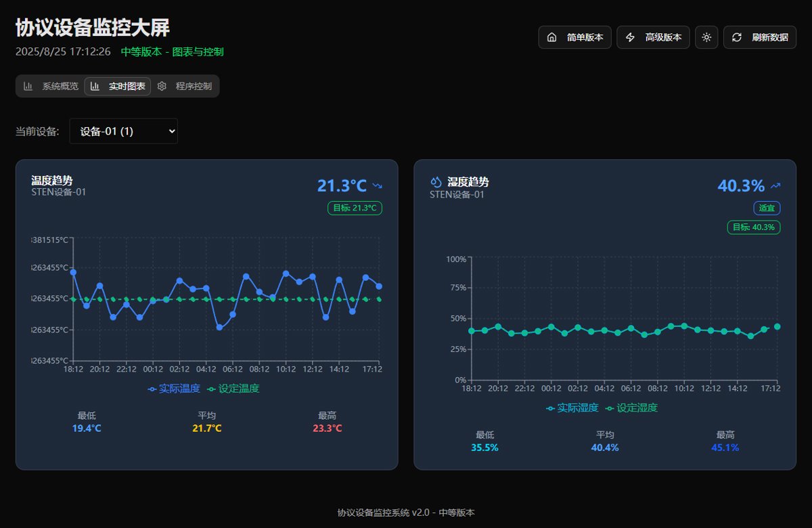
Task: Toggle 设定温度 legend series
Action: (233, 389)
